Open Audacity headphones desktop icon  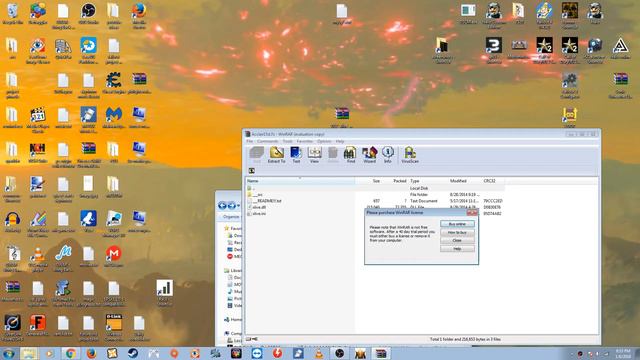point(12,222)
